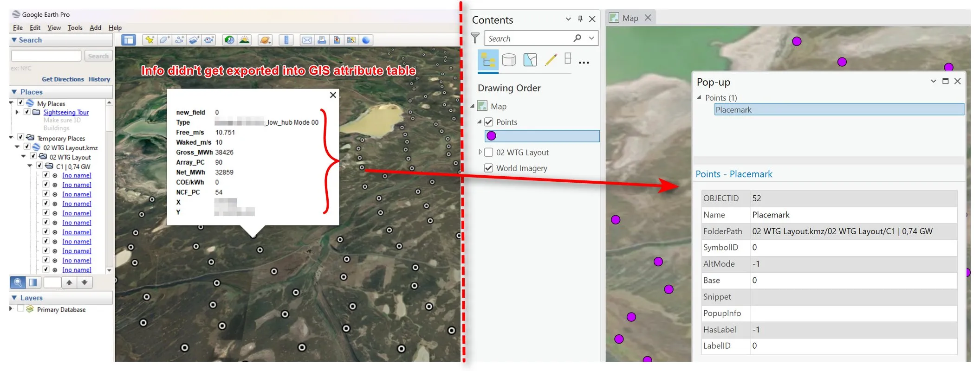The width and height of the screenshot is (980, 371).
Task: Toggle the Google Earth sidebar button
Action: [x=129, y=40]
